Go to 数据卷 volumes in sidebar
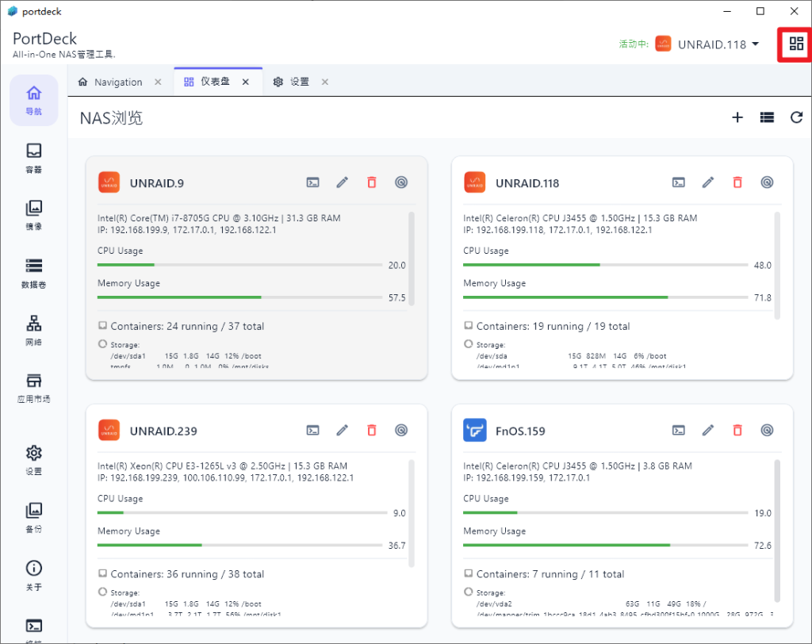Image resolution: width=812 pixels, height=644 pixels. click(34, 273)
